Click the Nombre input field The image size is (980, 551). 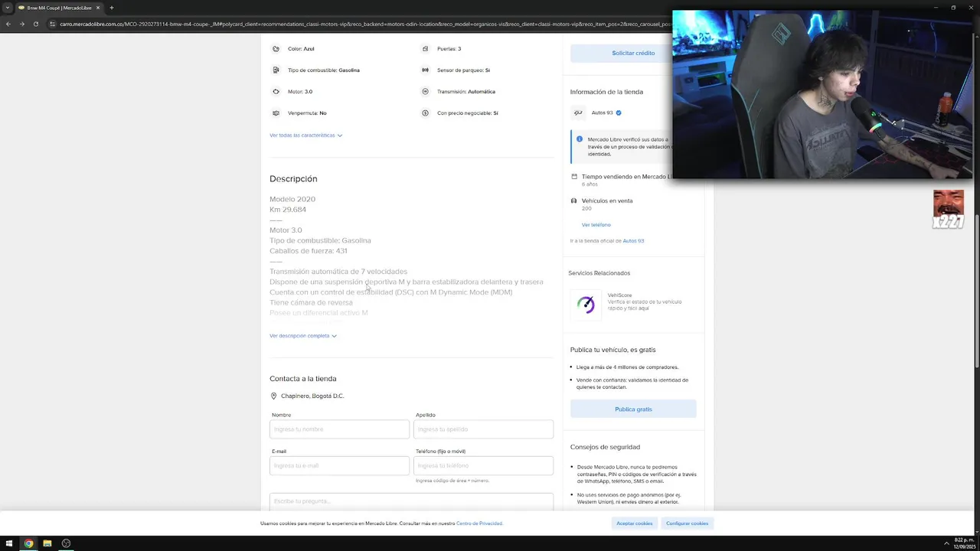(339, 429)
